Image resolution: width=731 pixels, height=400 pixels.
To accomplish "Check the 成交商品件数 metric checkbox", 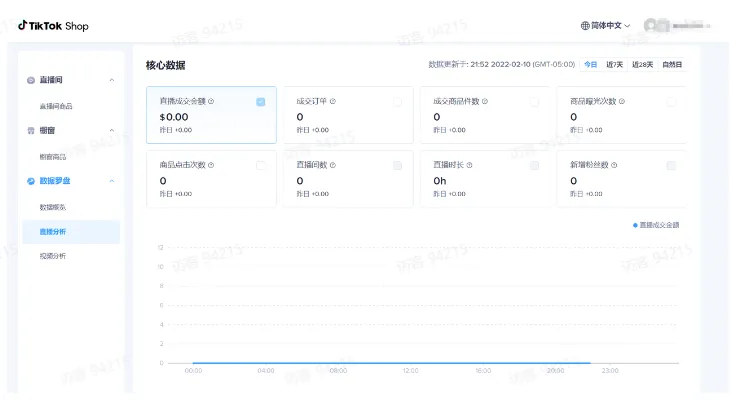I will tap(534, 102).
